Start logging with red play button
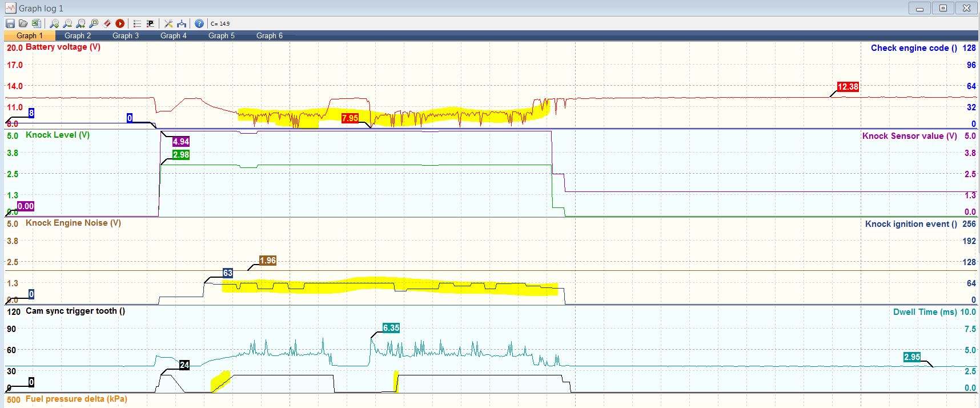Image resolution: width=980 pixels, height=408 pixels. (120, 23)
